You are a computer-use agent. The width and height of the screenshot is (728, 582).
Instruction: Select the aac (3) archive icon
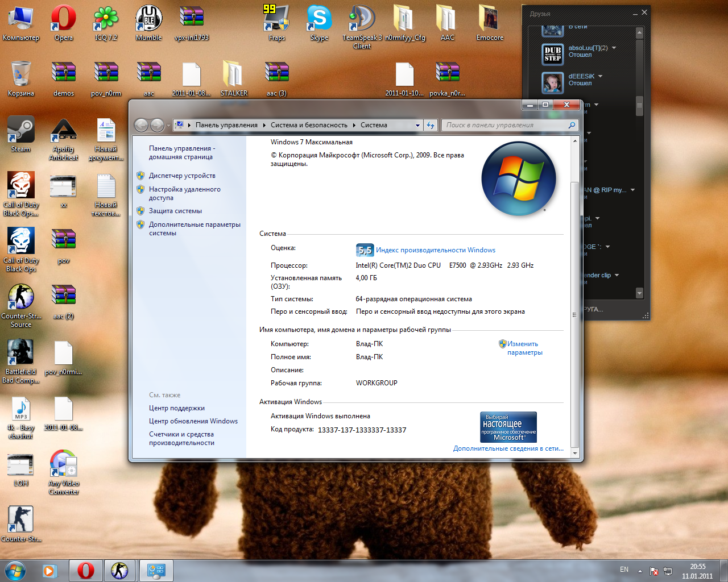(277, 78)
